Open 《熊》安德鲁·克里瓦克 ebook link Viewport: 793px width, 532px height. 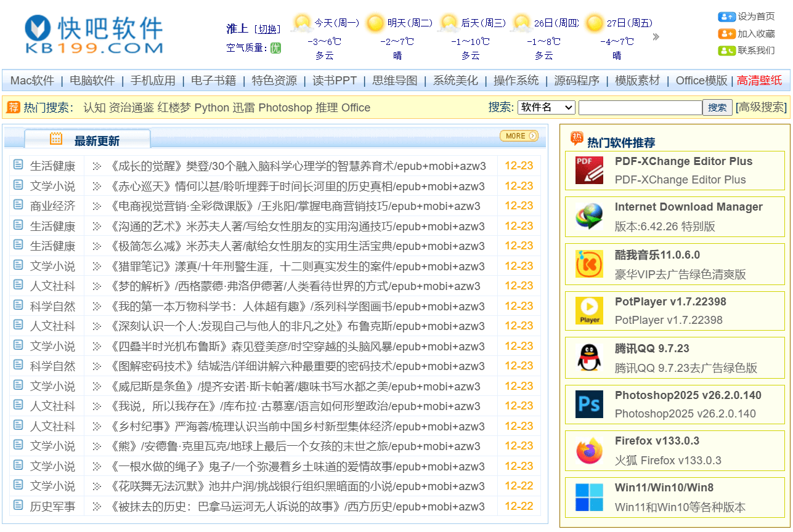[x=293, y=446]
